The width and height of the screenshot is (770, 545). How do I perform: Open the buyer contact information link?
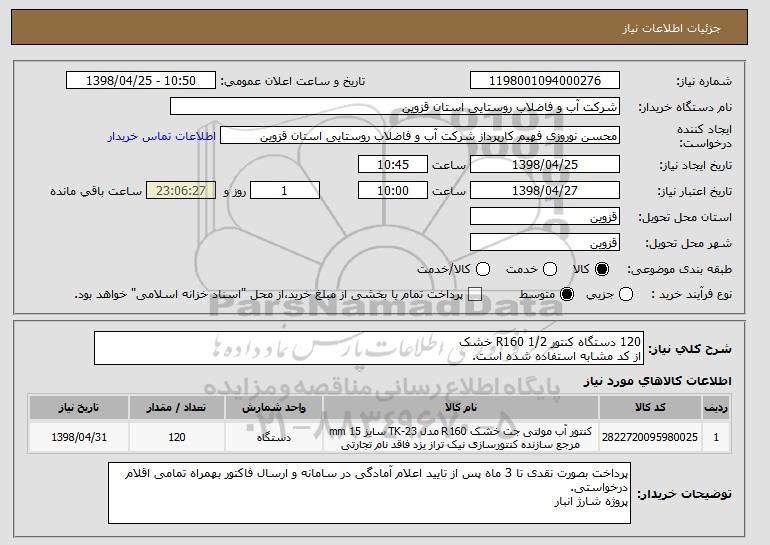(162, 136)
